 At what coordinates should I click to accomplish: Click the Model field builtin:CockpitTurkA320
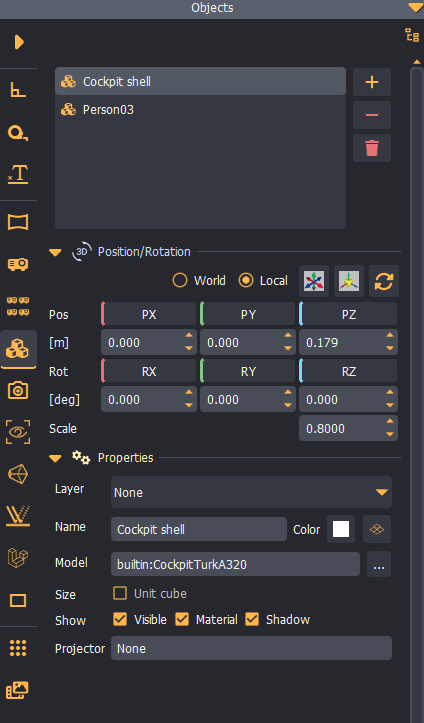coord(235,564)
